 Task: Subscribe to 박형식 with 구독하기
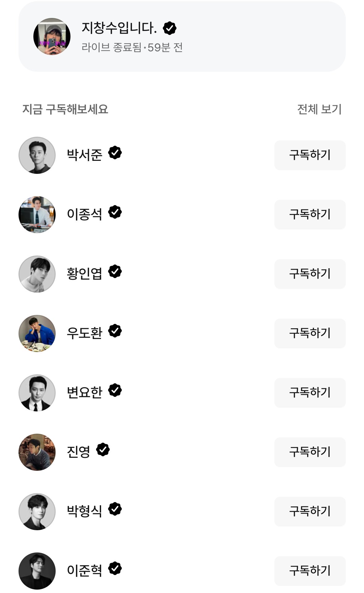[x=310, y=512]
